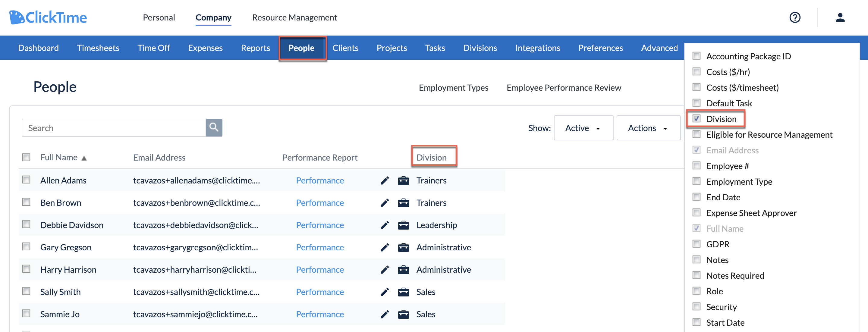The height and width of the screenshot is (332, 868).
Task: Open the Show Active dropdown
Action: 583,128
